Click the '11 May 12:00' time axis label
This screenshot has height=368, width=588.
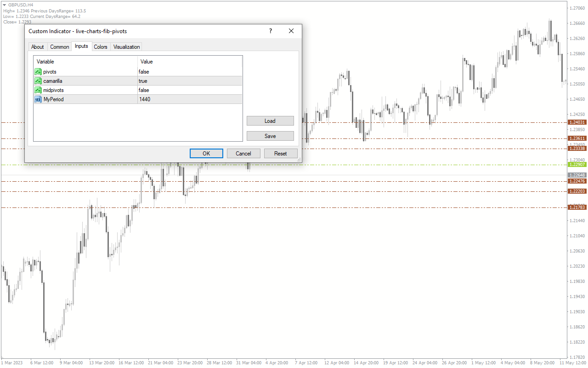573,363
